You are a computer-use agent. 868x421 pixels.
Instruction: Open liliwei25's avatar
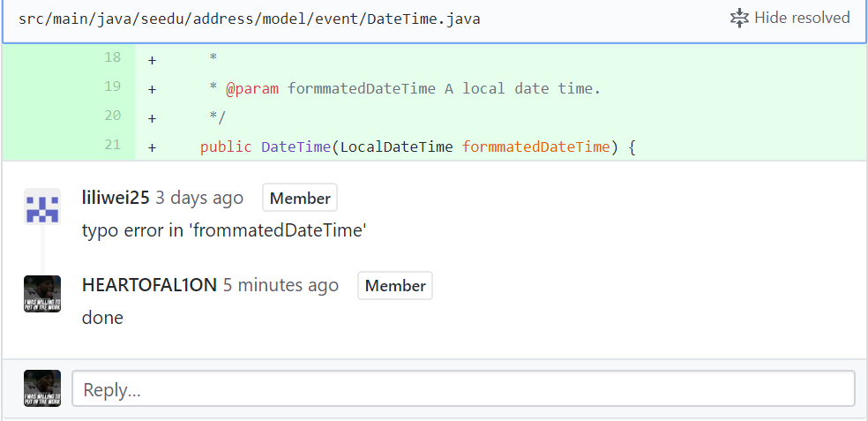42,207
